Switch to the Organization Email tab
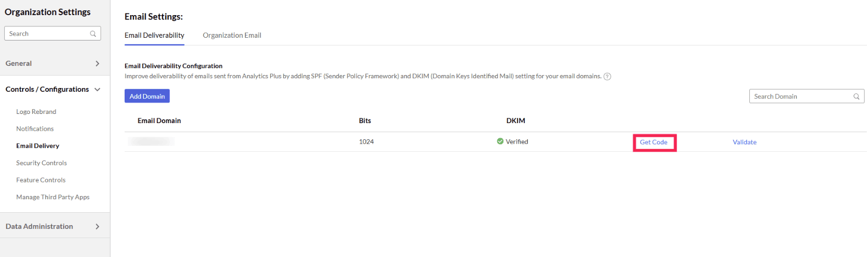Viewport: 868px width, 257px height. coord(232,36)
